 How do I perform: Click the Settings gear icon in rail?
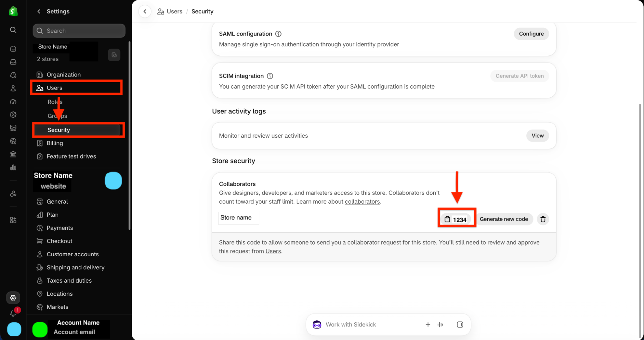pos(13,298)
